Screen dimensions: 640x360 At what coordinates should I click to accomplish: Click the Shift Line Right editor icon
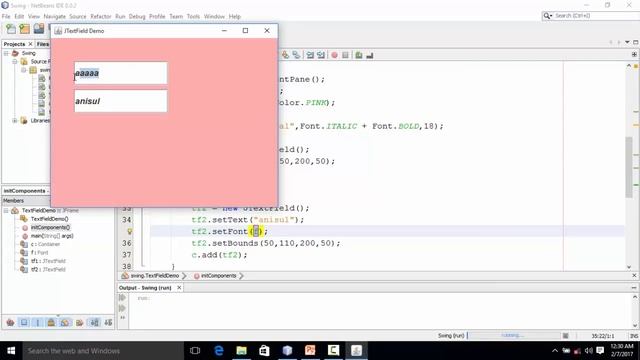coord(321,55)
